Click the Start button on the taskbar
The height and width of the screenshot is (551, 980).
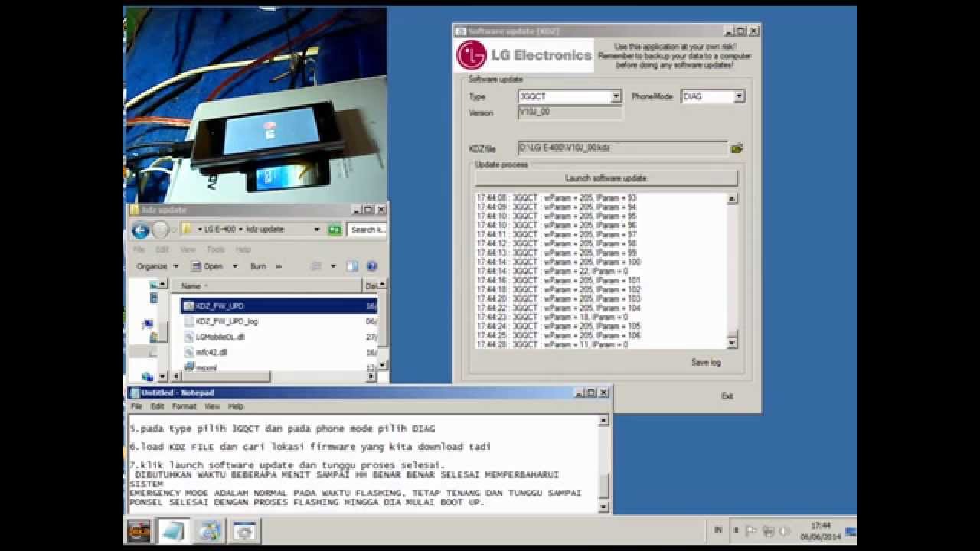pyautogui.click(x=139, y=530)
